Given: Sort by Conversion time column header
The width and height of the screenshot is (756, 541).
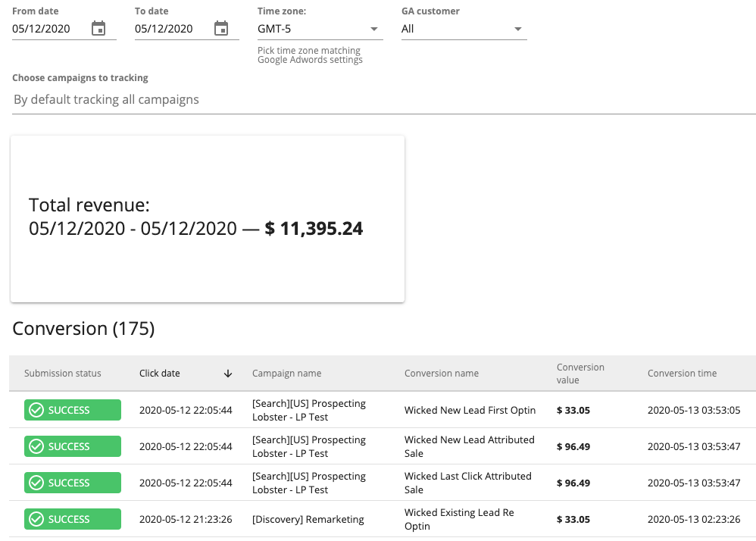Looking at the screenshot, I should point(682,374).
